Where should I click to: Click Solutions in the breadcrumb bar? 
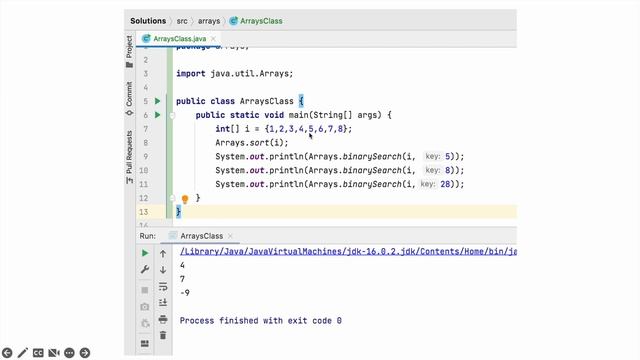148,21
